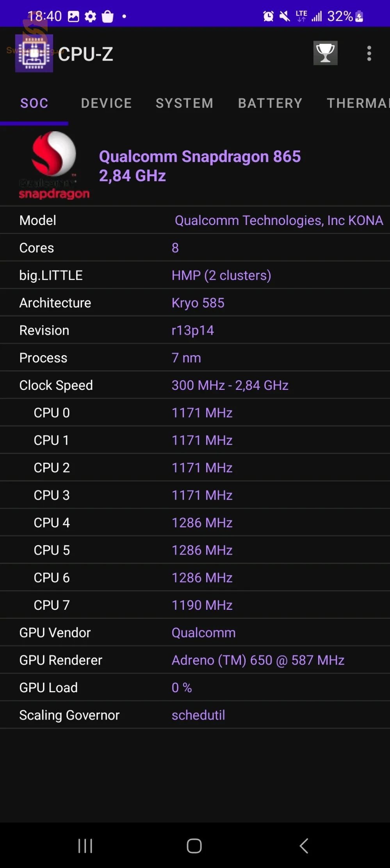Tap the CPU-Z app logo
The height and width of the screenshot is (868, 390).
point(34,54)
